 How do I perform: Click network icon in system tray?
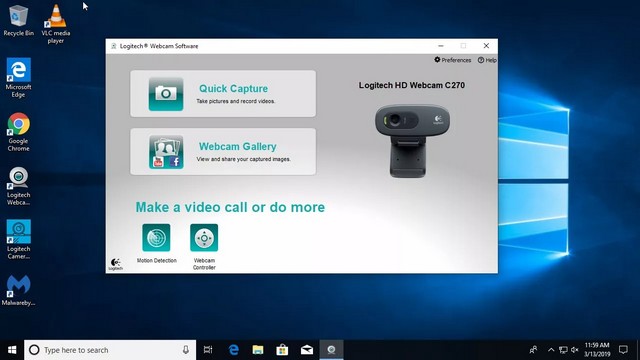(x=563, y=350)
